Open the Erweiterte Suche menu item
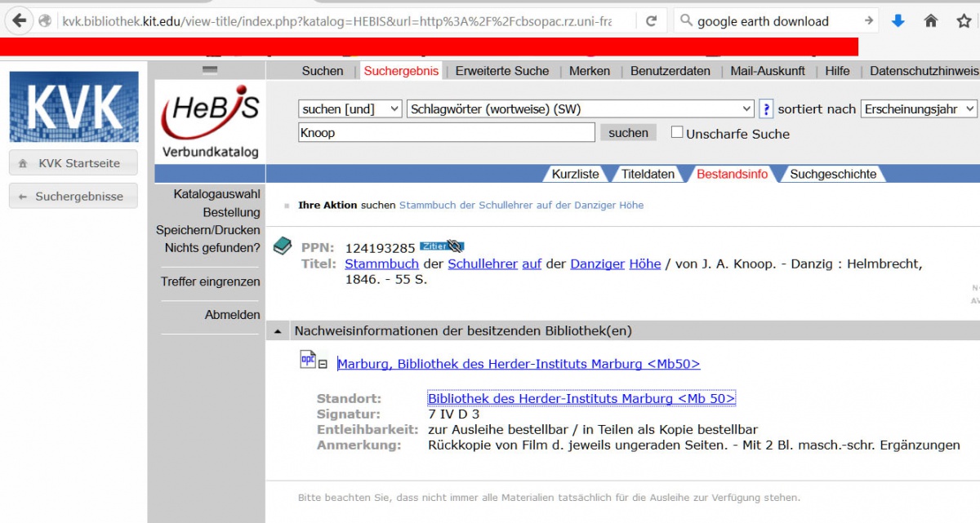This screenshot has height=523, width=980. [502, 71]
